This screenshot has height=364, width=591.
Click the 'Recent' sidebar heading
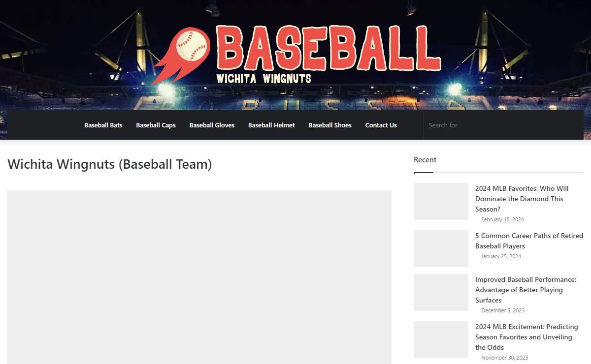pyautogui.click(x=425, y=160)
